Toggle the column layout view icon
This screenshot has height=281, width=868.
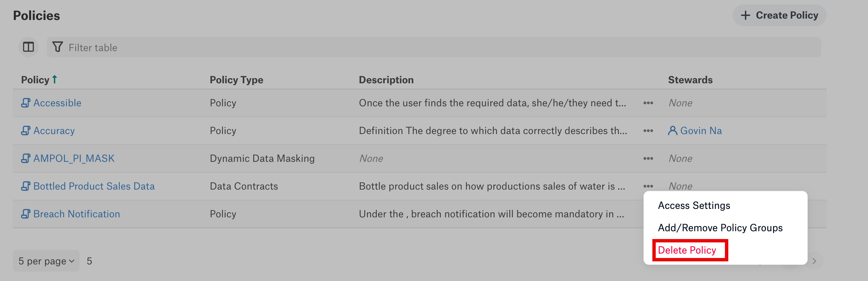click(28, 47)
